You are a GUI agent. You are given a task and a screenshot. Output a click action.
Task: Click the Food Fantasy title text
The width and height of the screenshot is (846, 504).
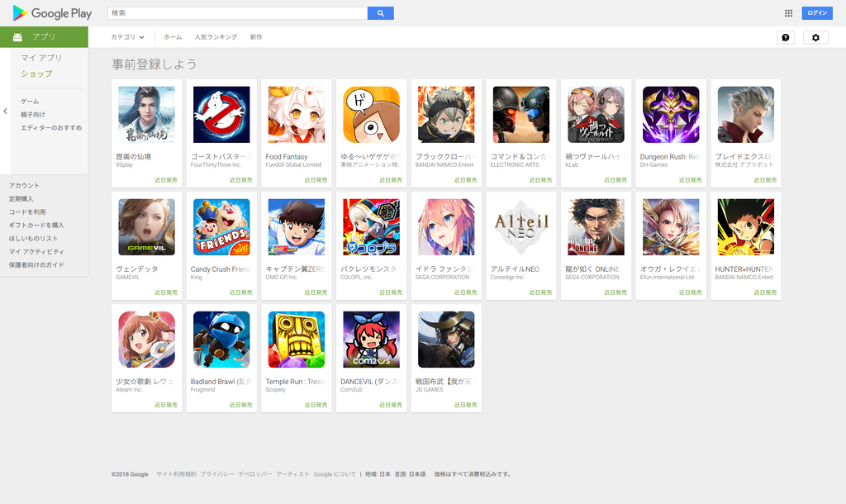287,156
